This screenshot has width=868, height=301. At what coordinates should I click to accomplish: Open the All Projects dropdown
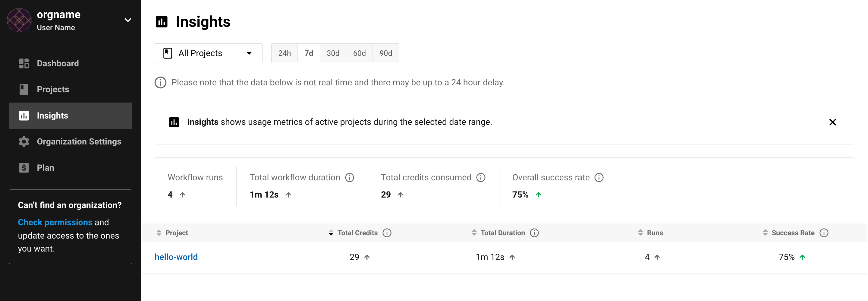point(208,53)
